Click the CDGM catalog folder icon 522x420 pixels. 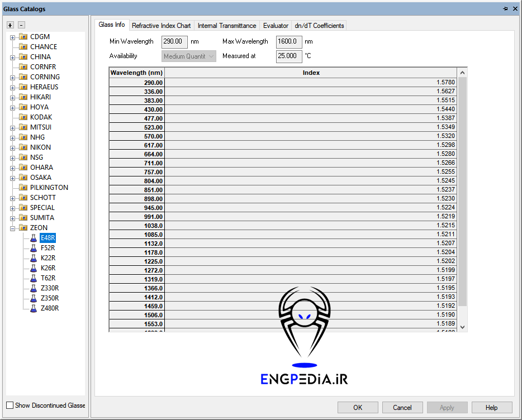23,37
